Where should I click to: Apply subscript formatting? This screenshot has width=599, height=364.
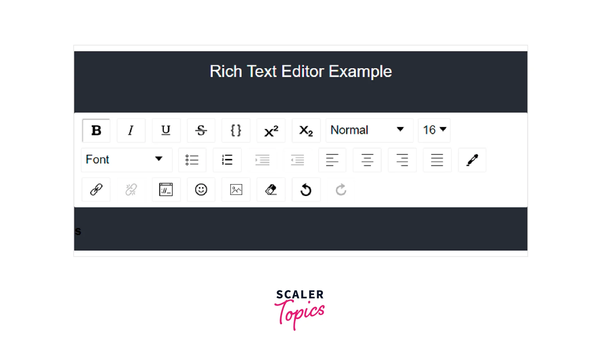306,131
